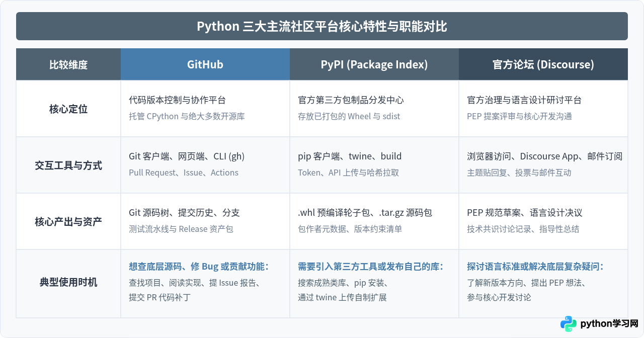Image resolution: width=644 pixels, height=338 pixels.
Task: Click 技术共识讨论记录、指导性总结 text
Action: tap(523, 229)
